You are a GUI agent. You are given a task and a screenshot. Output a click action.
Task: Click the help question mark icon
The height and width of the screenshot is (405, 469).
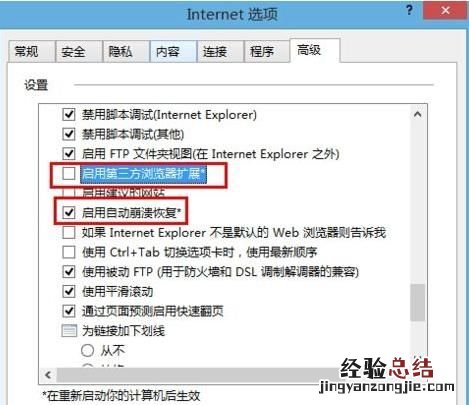pos(410,10)
